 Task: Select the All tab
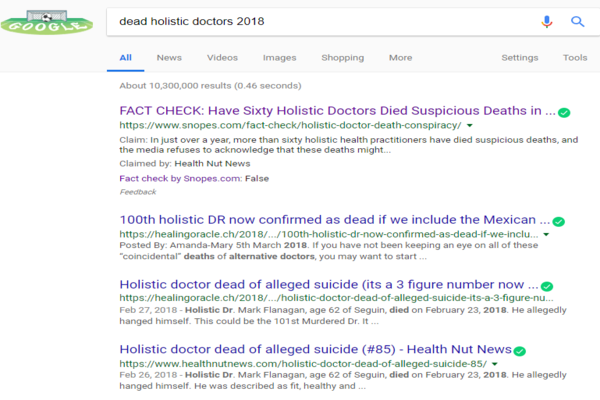pyautogui.click(x=126, y=58)
